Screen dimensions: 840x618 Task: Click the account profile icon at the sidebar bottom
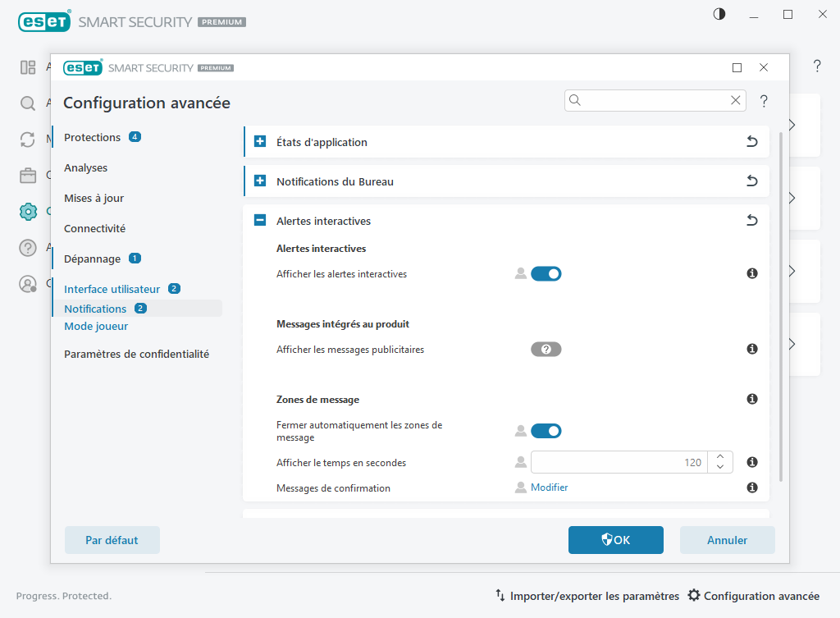[28, 284]
